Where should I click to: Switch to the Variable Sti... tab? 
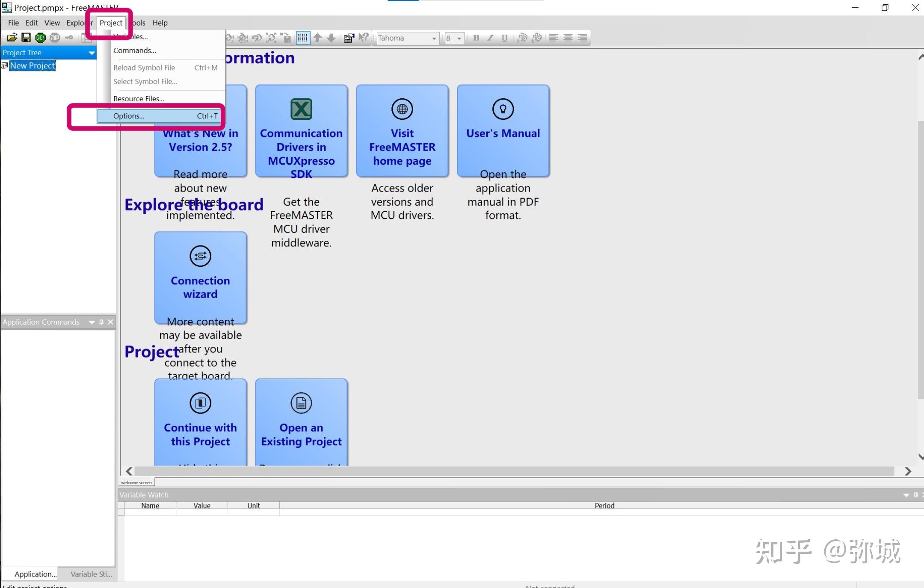[x=91, y=574]
